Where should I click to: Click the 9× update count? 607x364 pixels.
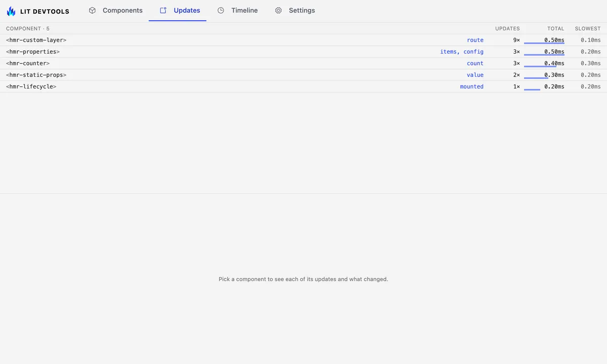pyautogui.click(x=516, y=40)
